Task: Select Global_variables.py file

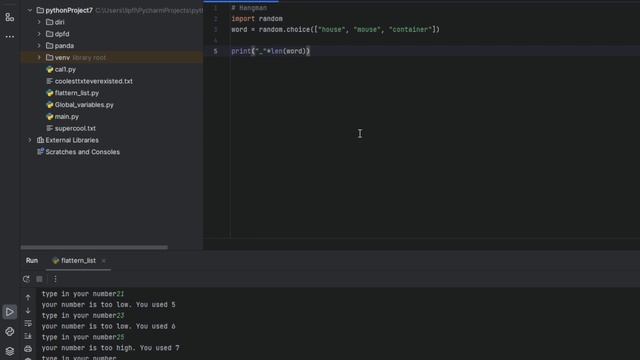Action: pyautogui.click(x=84, y=105)
